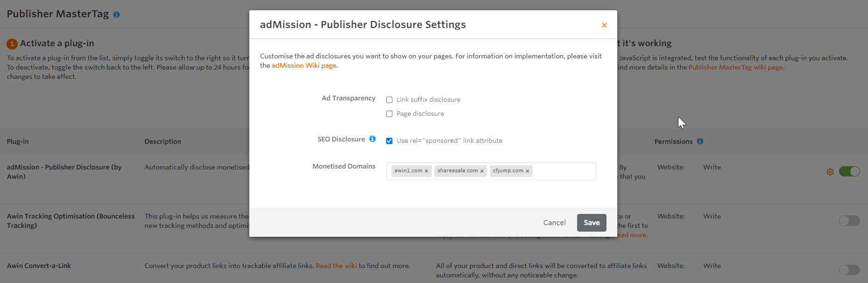Cancel the disclosure settings dialog
868x283 pixels.
point(554,223)
